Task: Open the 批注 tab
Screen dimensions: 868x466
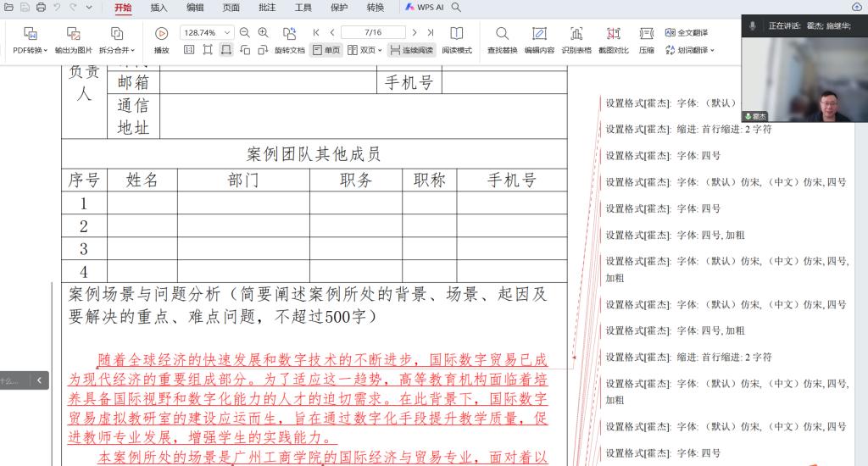Action: (267, 8)
